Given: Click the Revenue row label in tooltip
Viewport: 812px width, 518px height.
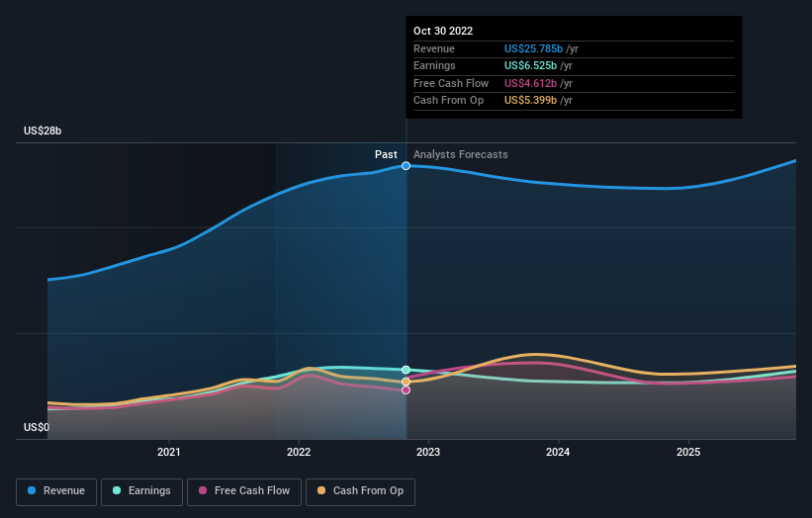Looking at the screenshot, I should (434, 48).
